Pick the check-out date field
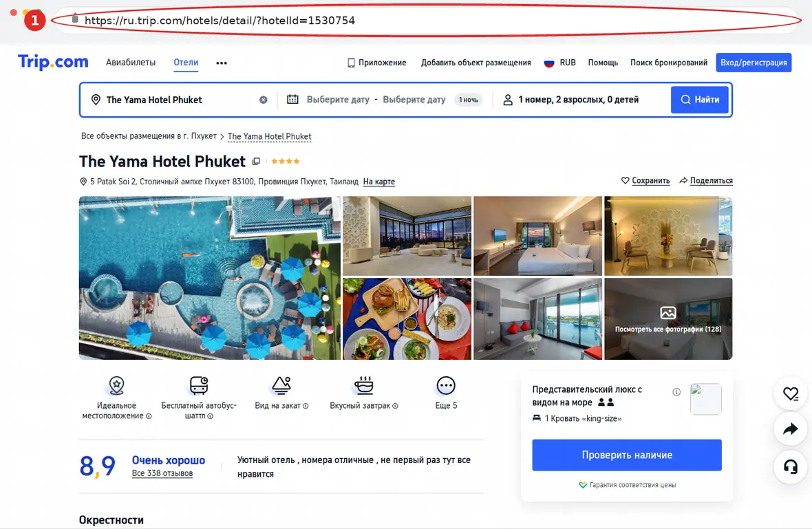Viewport: 812px width, 529px height. (414, 99)
